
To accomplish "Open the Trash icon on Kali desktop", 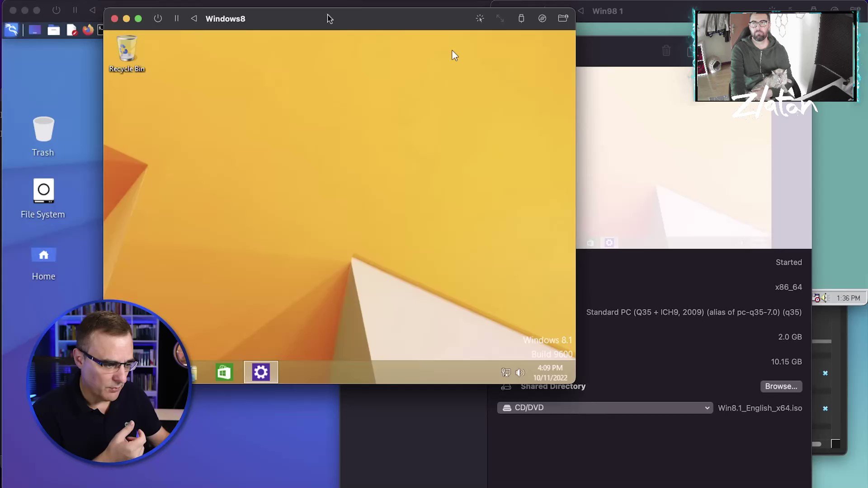I will pyautogui.click(x=43, y=136).
